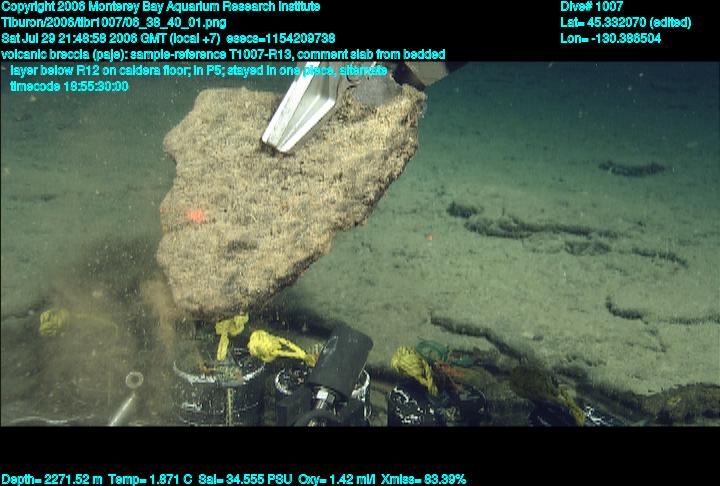Click the volcanic breccia sample-reference annotation
The width and height of the screenshot is (720, 486).
223,54
